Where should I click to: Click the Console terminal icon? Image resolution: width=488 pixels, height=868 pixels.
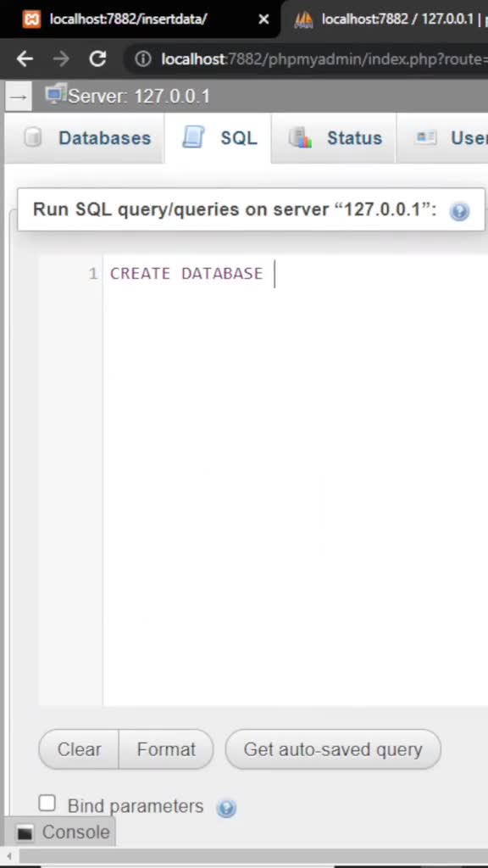tap(25, 832)
